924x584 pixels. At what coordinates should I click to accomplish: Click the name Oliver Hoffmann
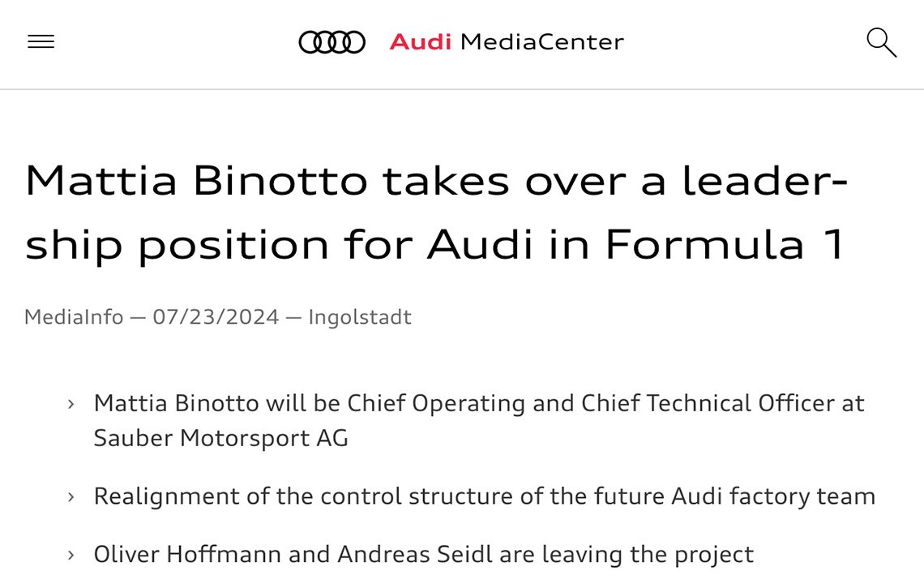pyautogui.click(x=211, y=555)
